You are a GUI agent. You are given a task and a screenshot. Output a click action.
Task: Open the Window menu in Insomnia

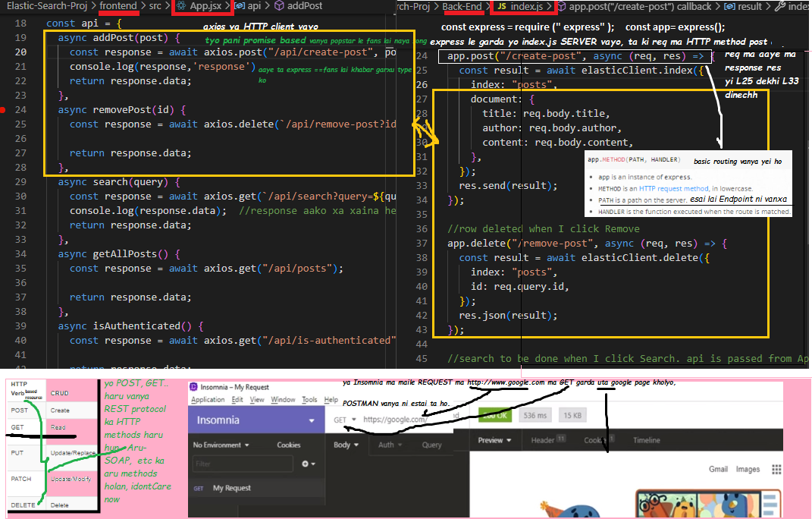[x=283, y=400]
